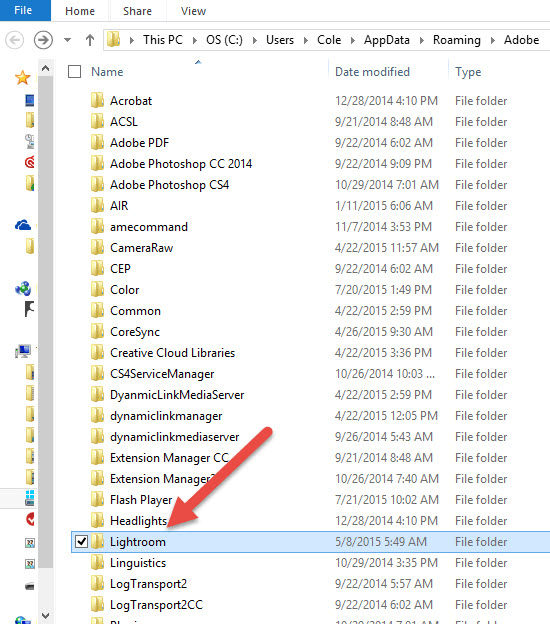
Task: Select the AIR folder icon
Action: [97, 205]
